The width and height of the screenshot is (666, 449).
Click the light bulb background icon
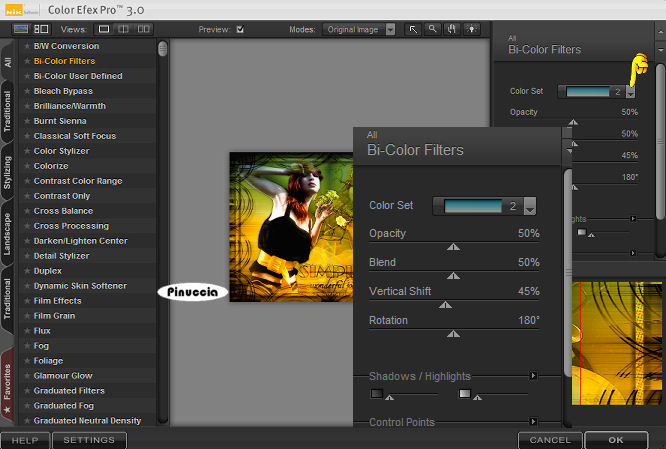tap(471, 29)
